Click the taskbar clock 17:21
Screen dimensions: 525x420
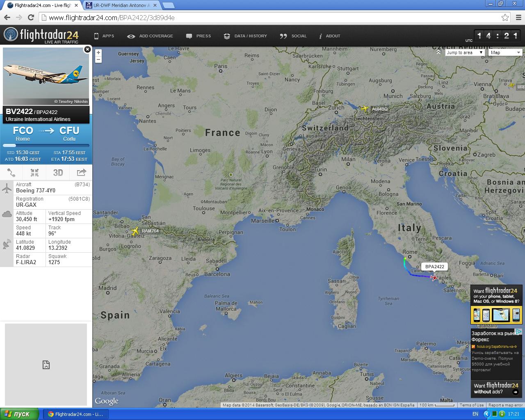[514, 414]
